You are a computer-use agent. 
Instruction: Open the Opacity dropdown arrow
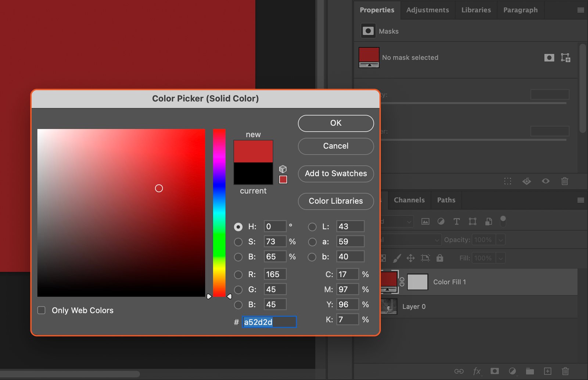[500, 240]
